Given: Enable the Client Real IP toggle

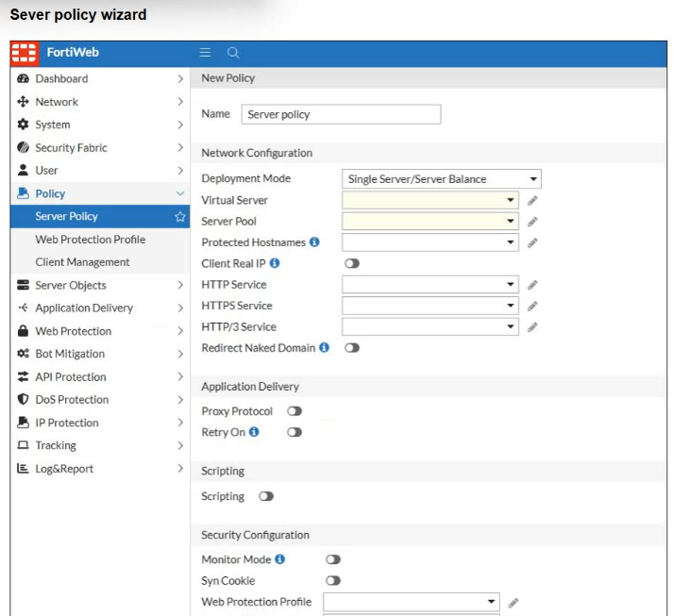Looking at the screenshot, I should coord(352,263).
